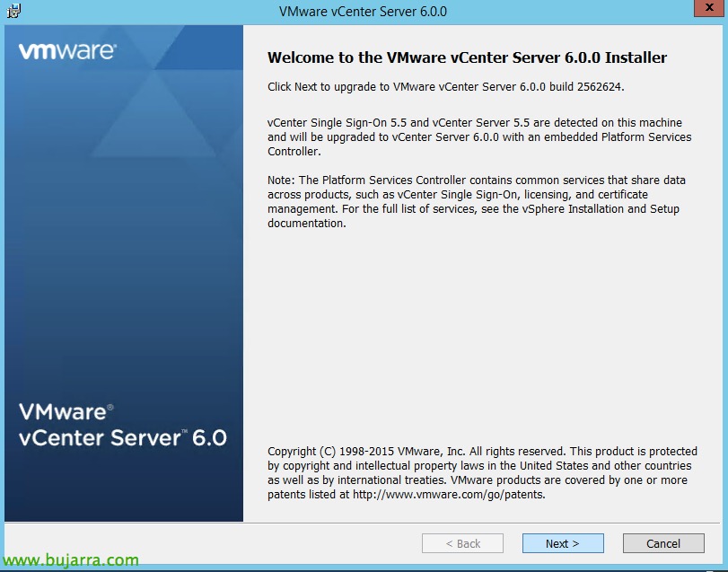Viewport: 728px width, 572px height.
Task: Click the Copyright (C) 1998-2015 paragraph
Action: 482,472
